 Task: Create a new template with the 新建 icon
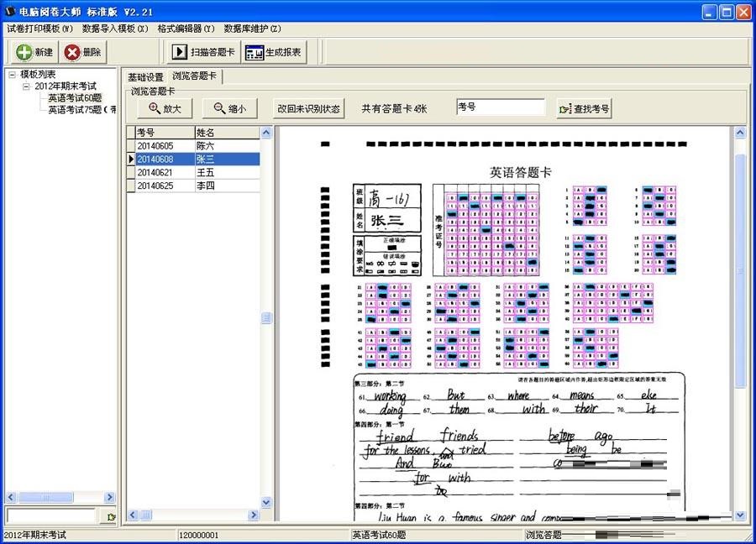click(x=22, y=51)
